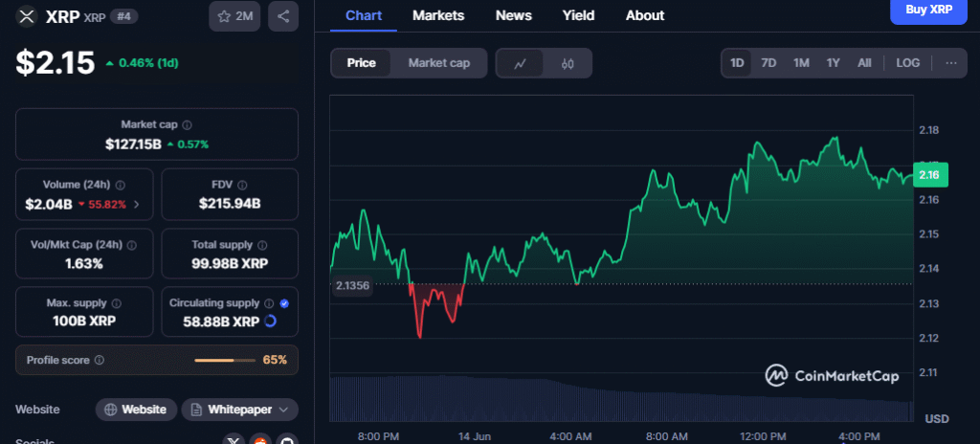The height and width of the screenshot is (444, 980).
Task: Click the 99.98B XRP total supply
Action: pyautogui.click(x=230, y=263)
